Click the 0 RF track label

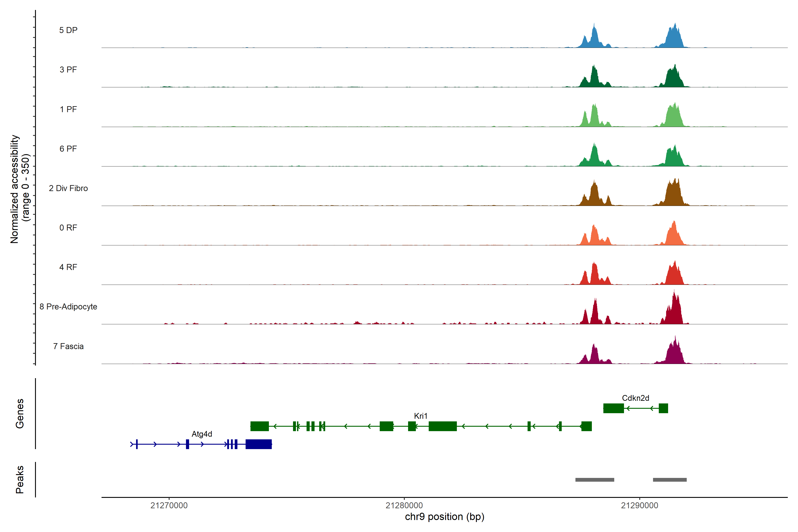(x=68, y=228)
